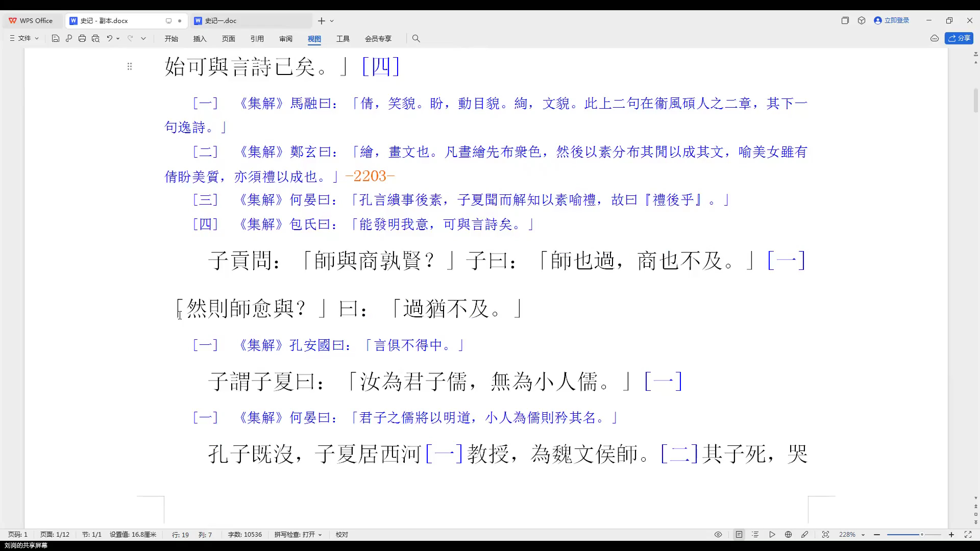The height and width of the screenshot is (551, 980).
Task: Expand the Undo history dropdown arrow
Action: point(118,38)
